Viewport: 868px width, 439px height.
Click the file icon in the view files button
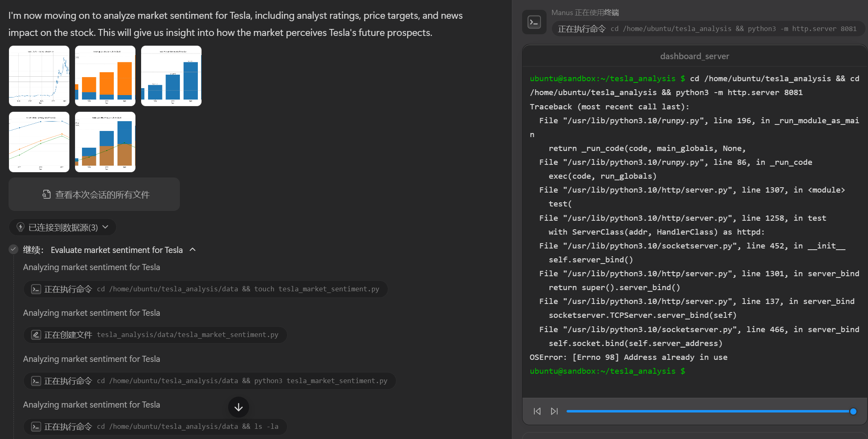46,195
